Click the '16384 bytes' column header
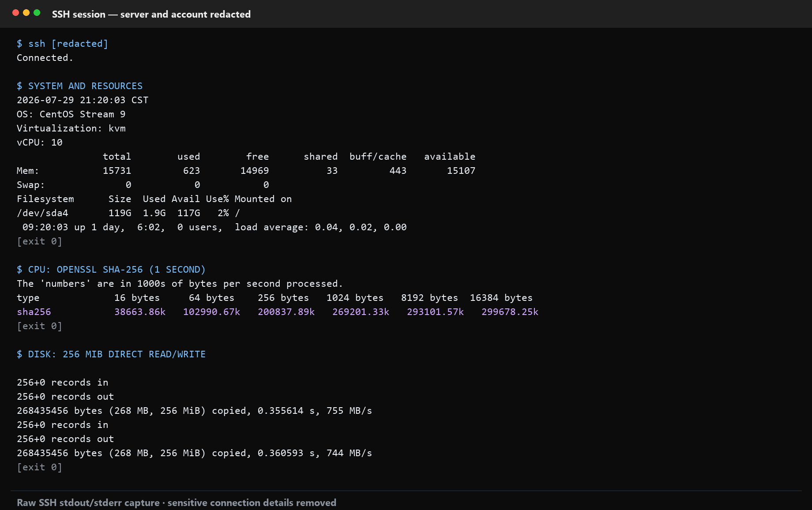The image size is (812, 510). (x=501, y=298)
